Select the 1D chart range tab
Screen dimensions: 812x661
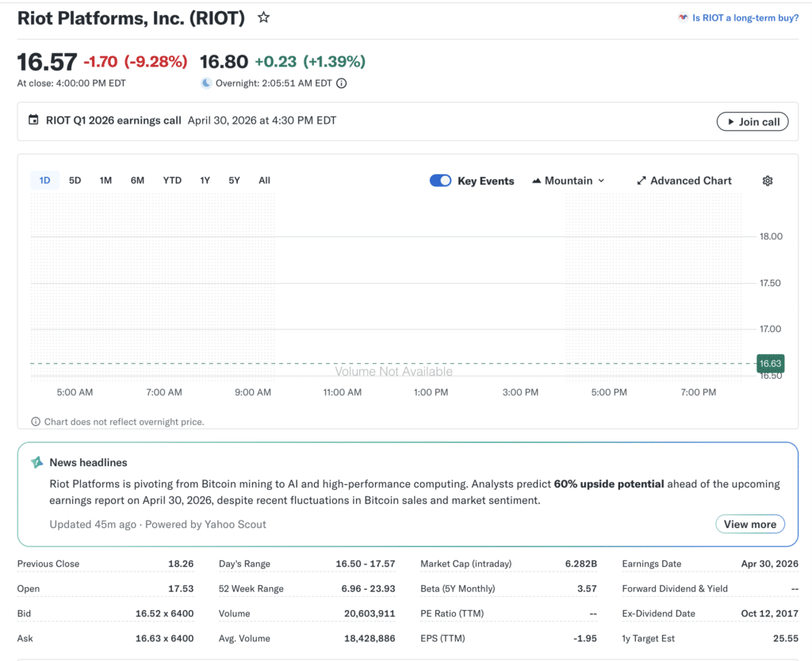point(44,181)
